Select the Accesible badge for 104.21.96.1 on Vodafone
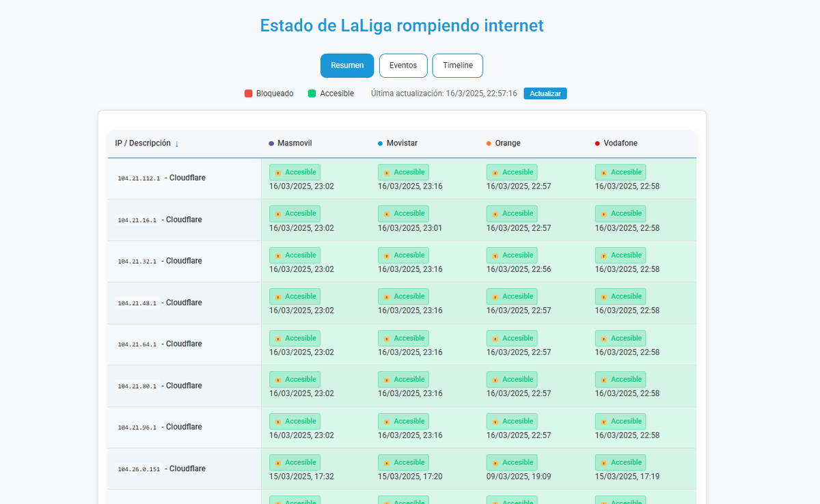Viewport: 820px width, 504px height. click(620, 421)
